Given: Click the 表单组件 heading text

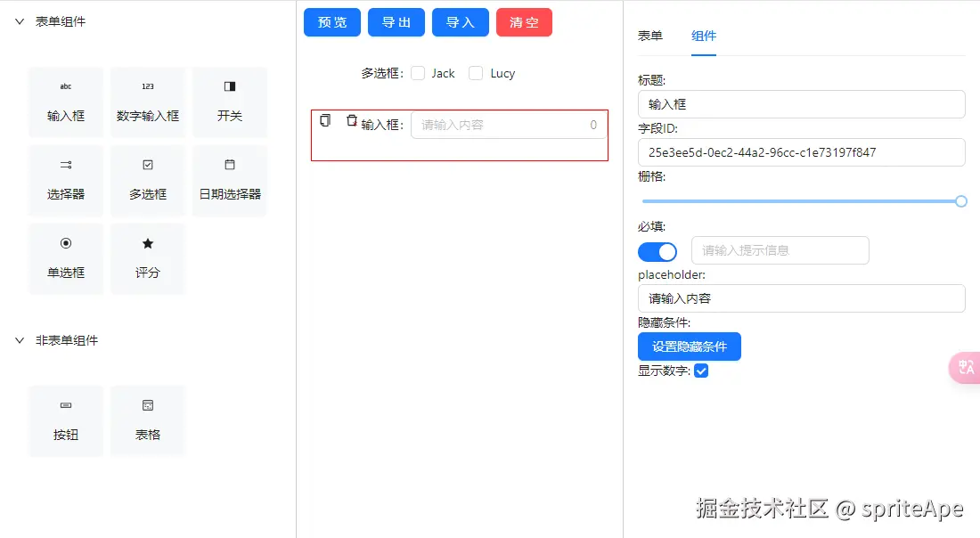Looking at the screenshot, I should coord(61,22).
